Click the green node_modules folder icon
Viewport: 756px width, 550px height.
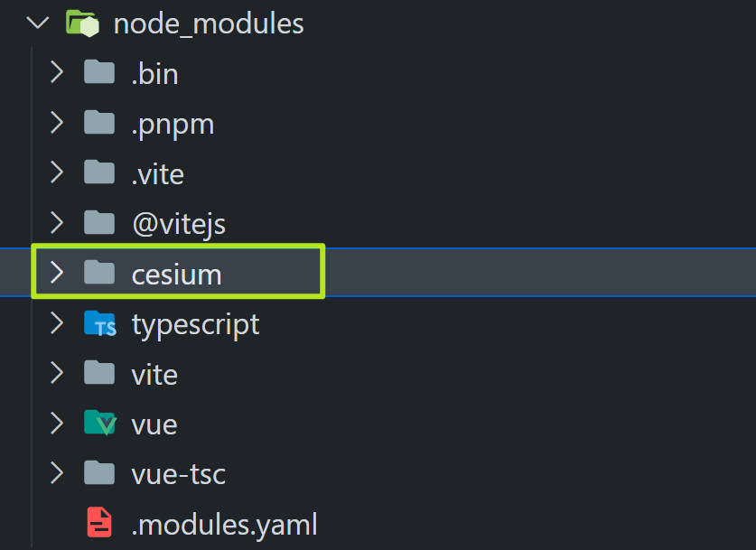coord(82,23)
